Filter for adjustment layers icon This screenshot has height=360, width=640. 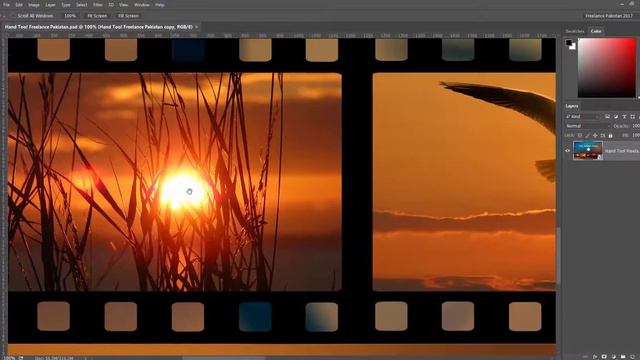616,117
